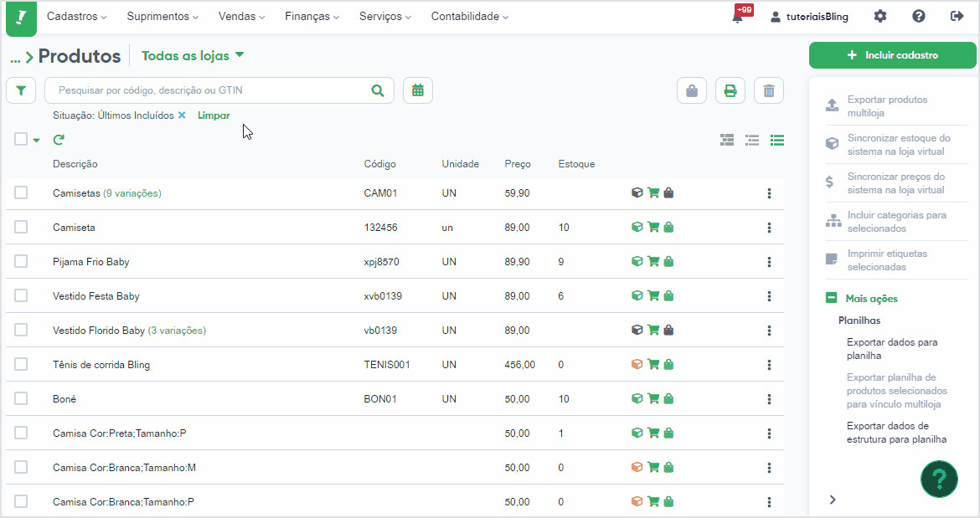The width and height of the screenshot is (980, 518).
Task: Open three-dot menu for Vestido Festa Baby
Action: 769,296
